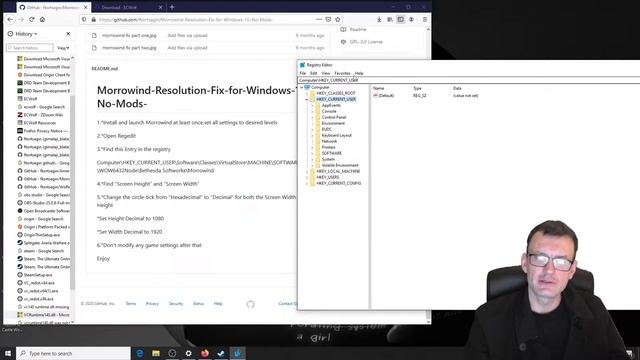Open Help menu in Registry Editor
640x360 pixels.
[x=359, y=73]
